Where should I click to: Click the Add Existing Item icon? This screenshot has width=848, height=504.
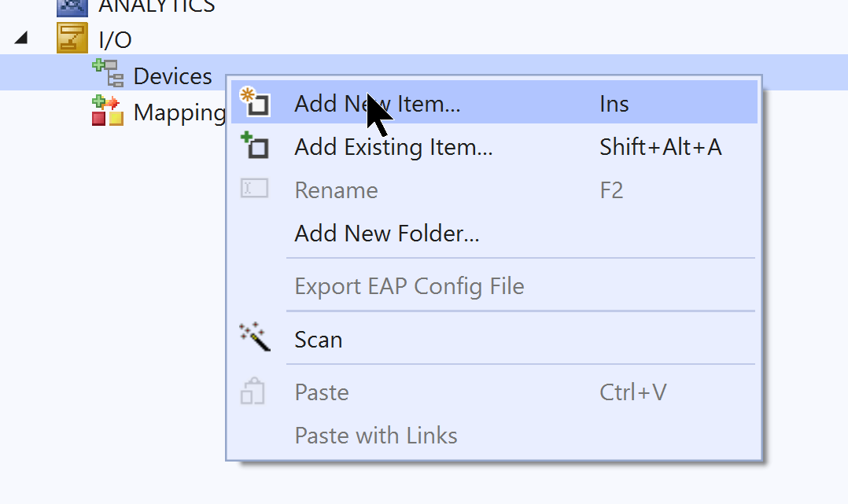click(254, 145)
